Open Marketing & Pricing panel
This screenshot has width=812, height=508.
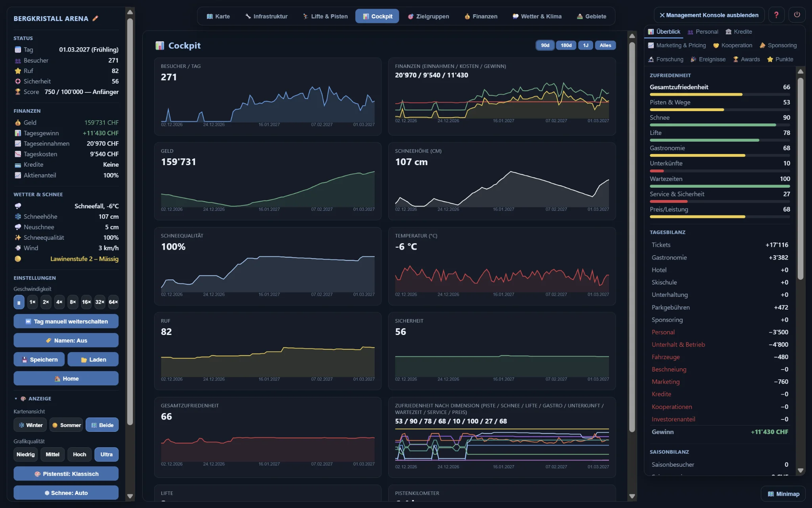677,45
